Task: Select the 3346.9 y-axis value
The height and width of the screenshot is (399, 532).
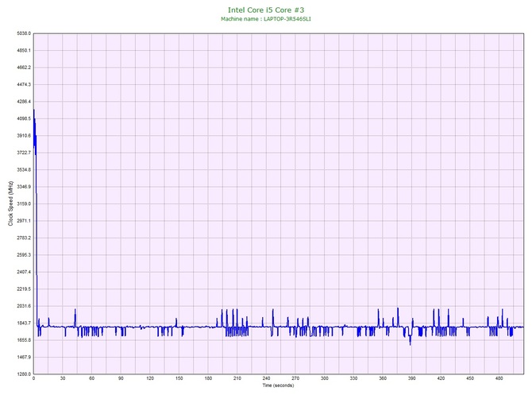Action: tap(24, 187)
